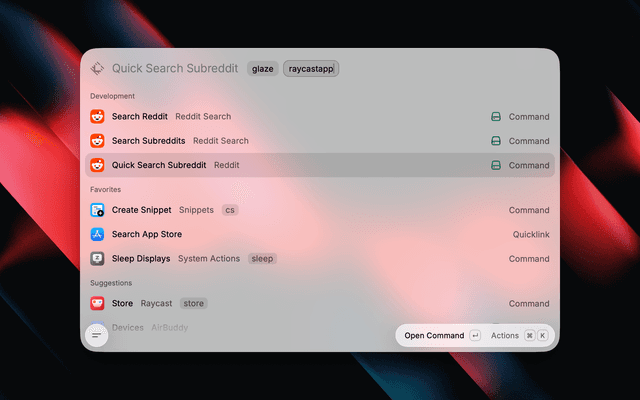Click the Sleep Displays icon

pos(97,258)
